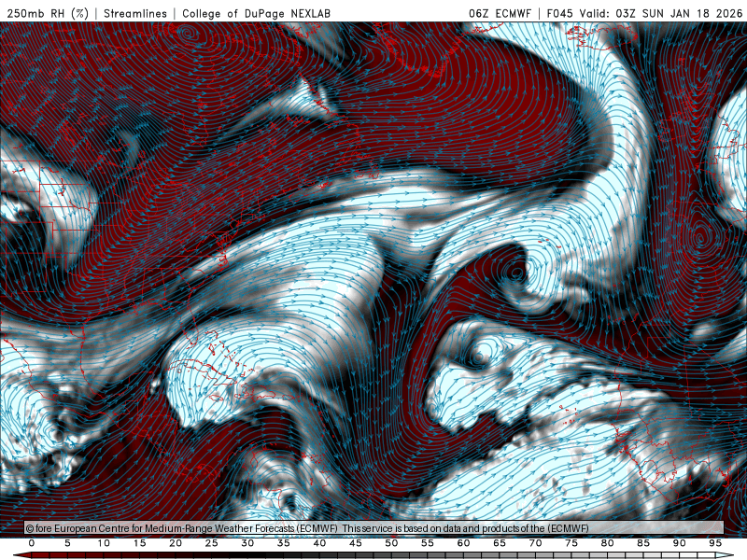The height and width of the screenshot is (560, 747).
Task: Click the '70' label on the RH scale
Action: coord(535,543)
